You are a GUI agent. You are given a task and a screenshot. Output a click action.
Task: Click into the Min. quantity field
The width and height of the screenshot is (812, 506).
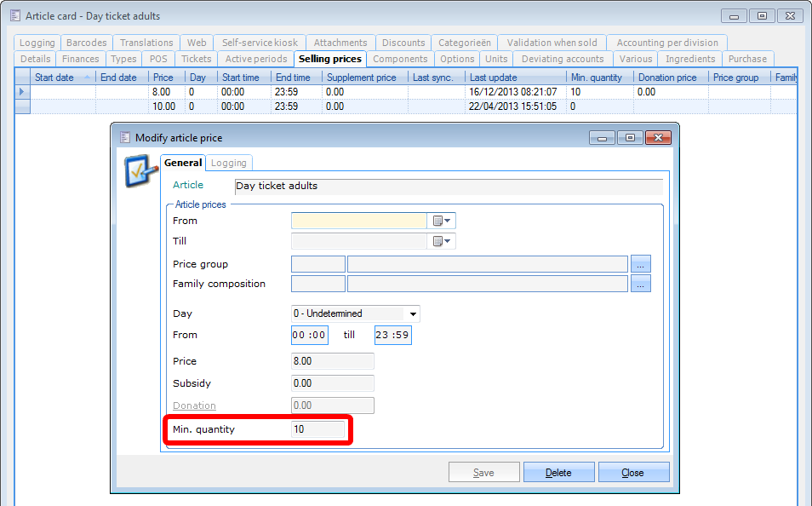coord(317,429)
